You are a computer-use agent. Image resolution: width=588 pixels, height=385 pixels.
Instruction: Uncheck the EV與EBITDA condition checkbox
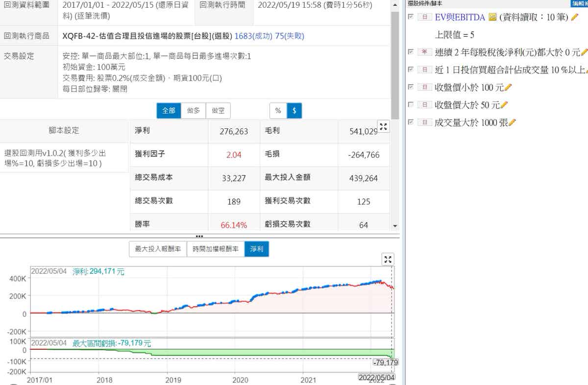411,17
